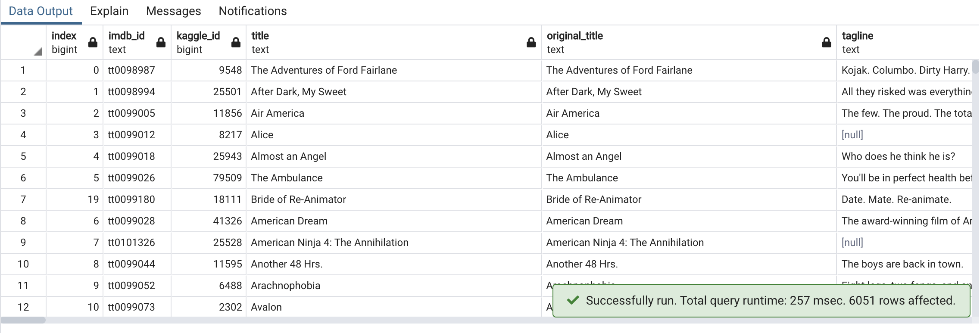This screenshot has height=333, width=980.
Task: Click the lock icon on title column
Action: click(x=531, y=42)
